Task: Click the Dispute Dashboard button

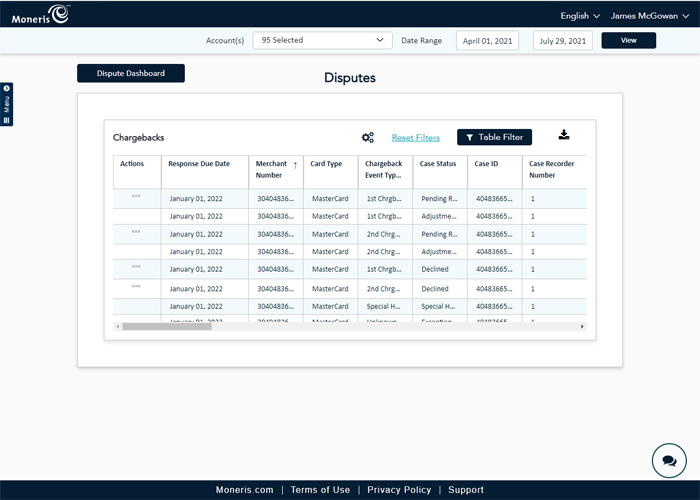Action: [131, 73]
